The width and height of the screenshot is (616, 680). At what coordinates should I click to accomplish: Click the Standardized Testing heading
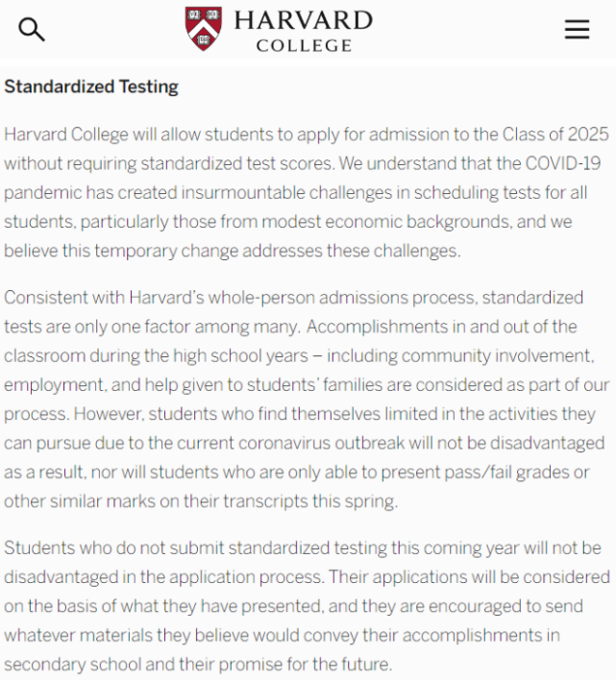pyautogui.click(x=91, y=86)
